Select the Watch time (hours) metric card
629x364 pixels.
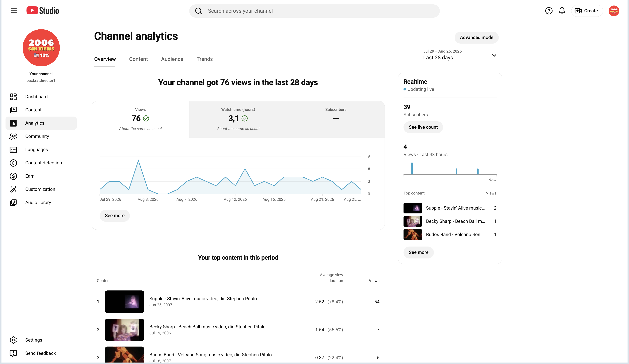(x=238, y=119)
